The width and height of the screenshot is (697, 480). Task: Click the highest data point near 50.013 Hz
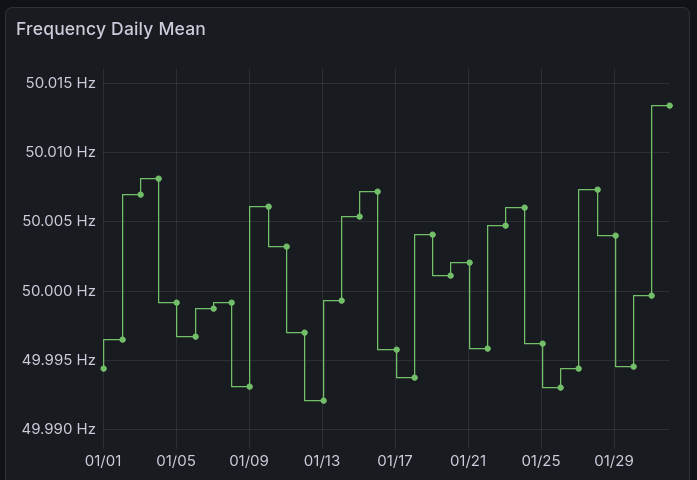(670, 106)
